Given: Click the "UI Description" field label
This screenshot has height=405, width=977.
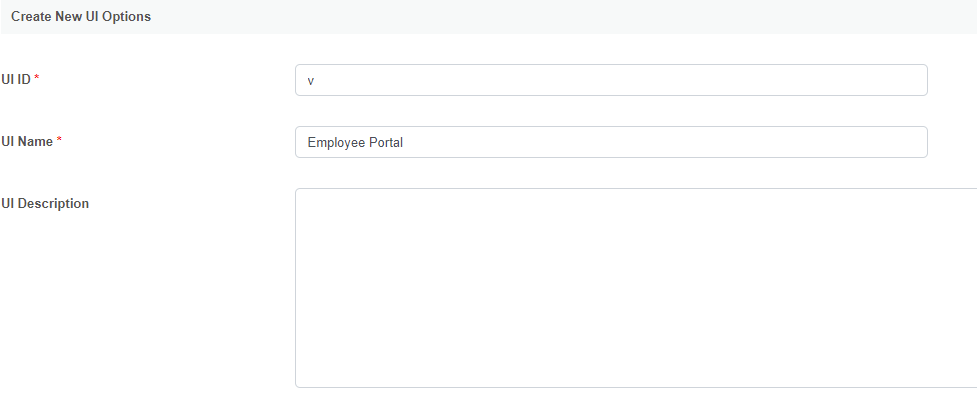Looking at the screenshot, I should (45, 204).
